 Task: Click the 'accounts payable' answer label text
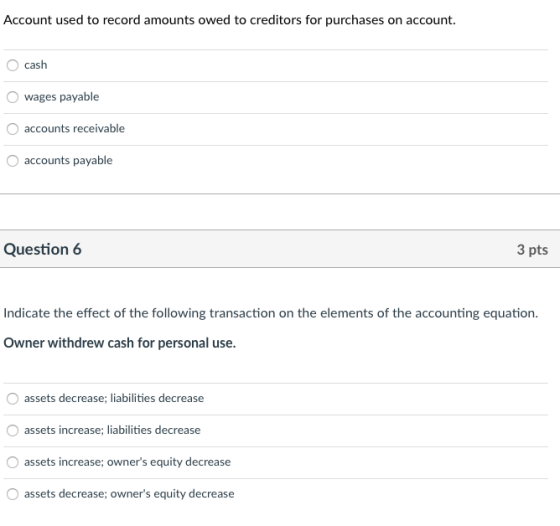coord(69,160)
